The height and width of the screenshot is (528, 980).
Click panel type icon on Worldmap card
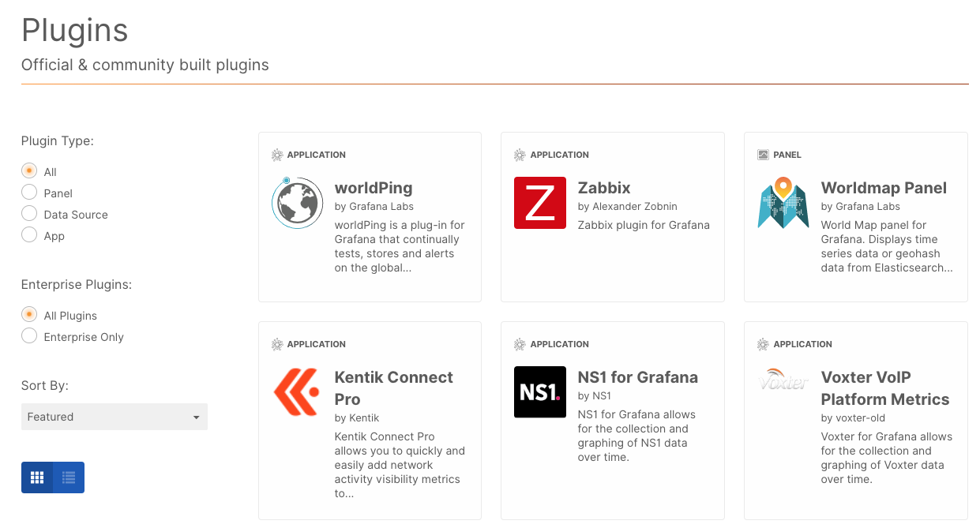click(763, 155)
